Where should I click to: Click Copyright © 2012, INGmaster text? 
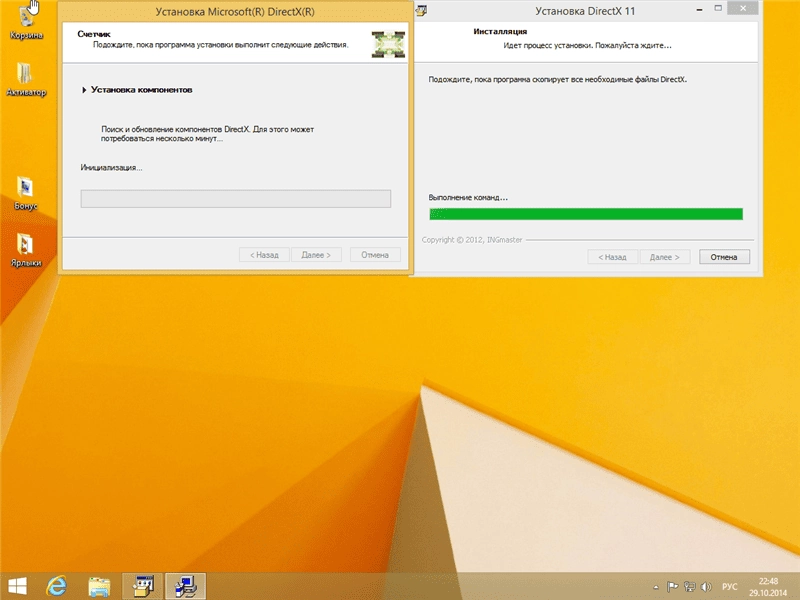(x=472, y=240)
